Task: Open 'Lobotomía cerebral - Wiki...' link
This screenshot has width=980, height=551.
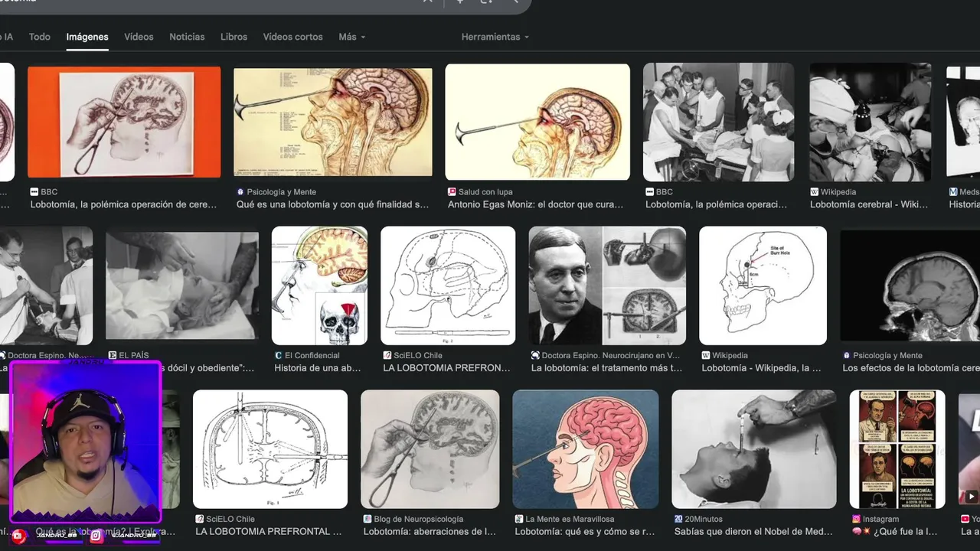Action: (x=869, y=204)
